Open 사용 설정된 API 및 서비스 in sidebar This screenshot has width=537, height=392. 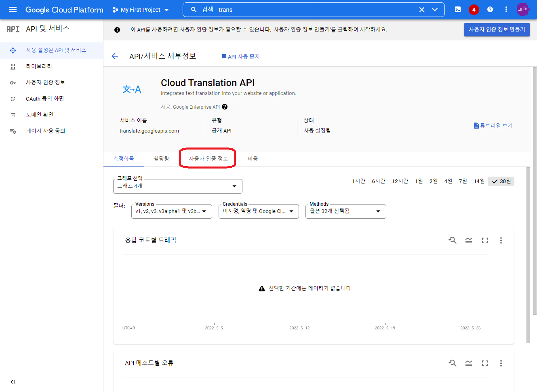(51, 50)
